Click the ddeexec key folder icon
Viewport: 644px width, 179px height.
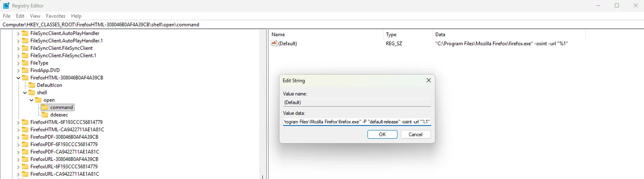(45, 115)
